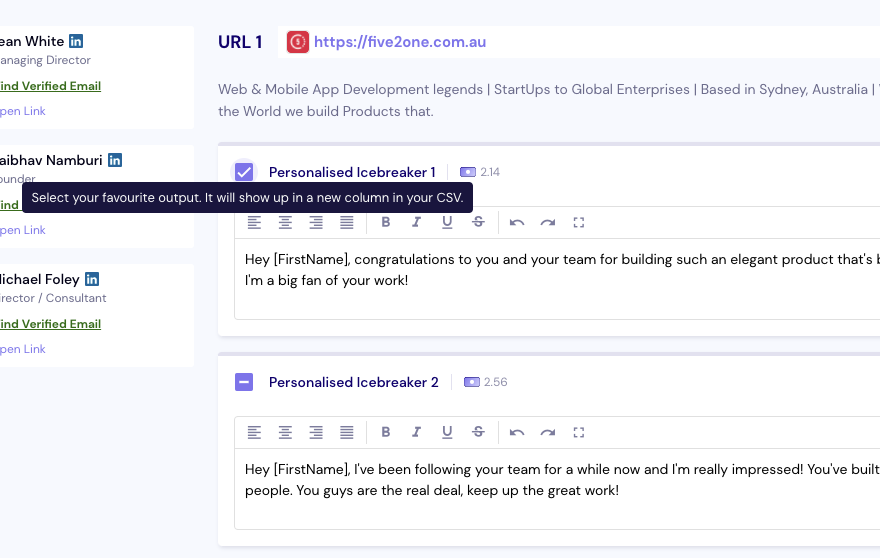Open https://five2one.com.au link
The width and height of the screenshot is (880, 558).
pos(400,42)
